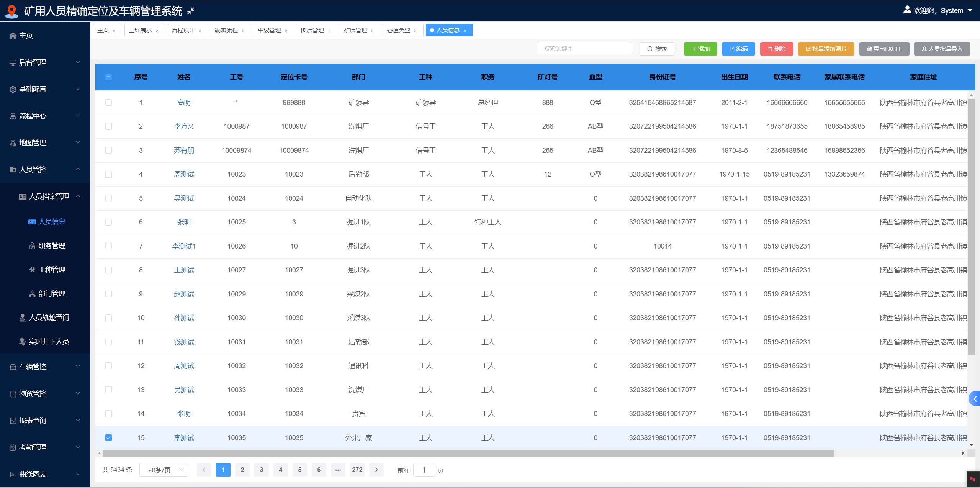The height and width of the screenshot is (488, 980).
Task: Open 李方文 name link
Action: click(184, 126)
